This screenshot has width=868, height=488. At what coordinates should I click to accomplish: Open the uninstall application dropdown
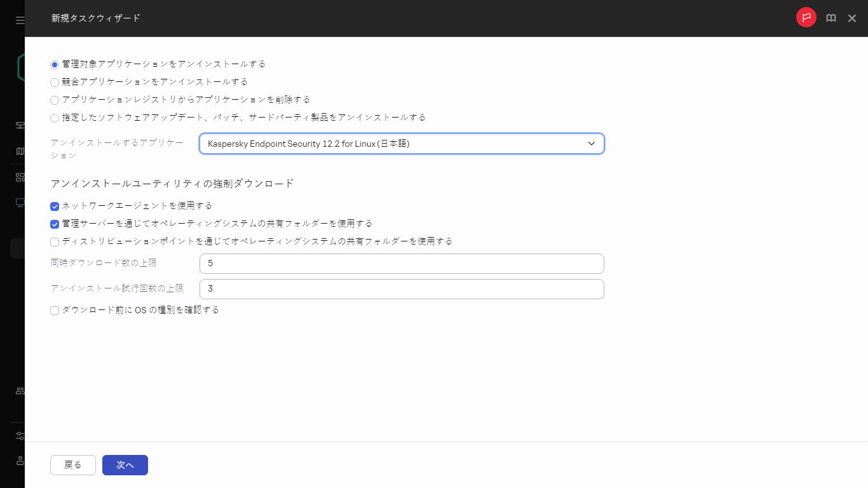tap(590, 144)
